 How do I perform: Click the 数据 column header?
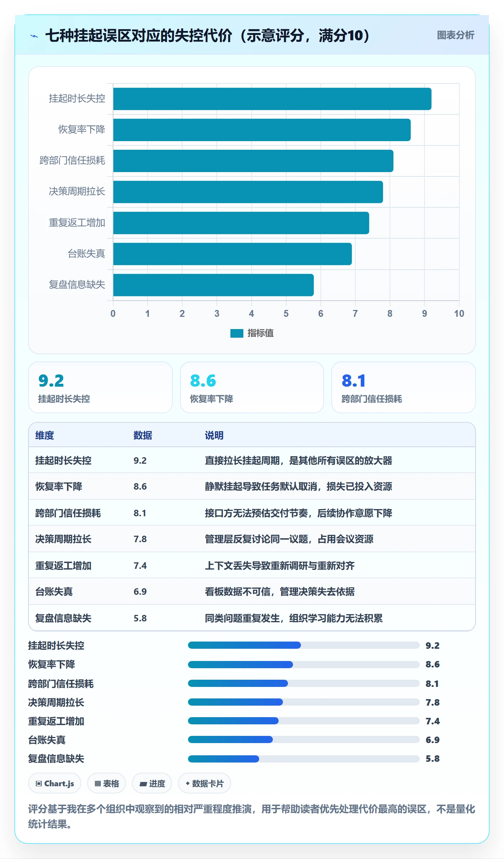143,435
